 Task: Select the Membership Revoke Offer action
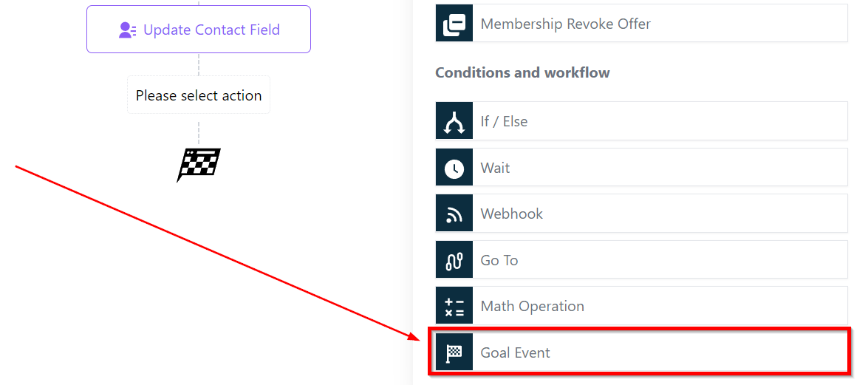(565, 24)
